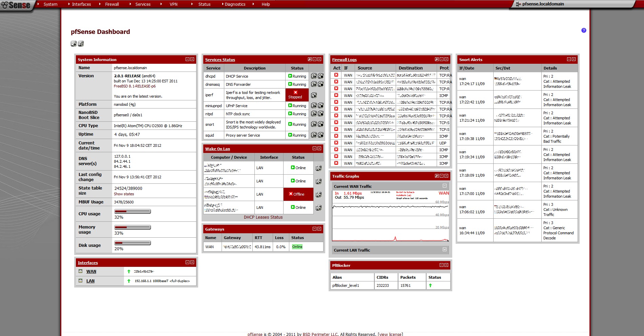Open the Services Status title link
The image size is (644, 336).
[x=220, y=60]
